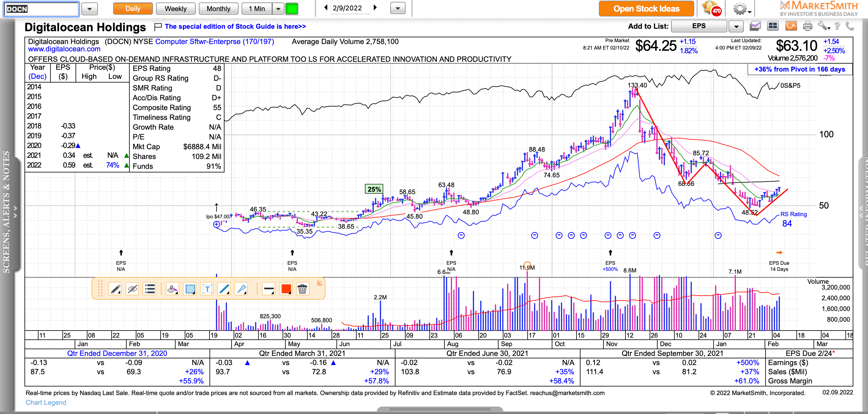The height and width of the screenshot is (414, 868).
Task: Toggle hide drawings eye icon
Action: coord(132,289)
